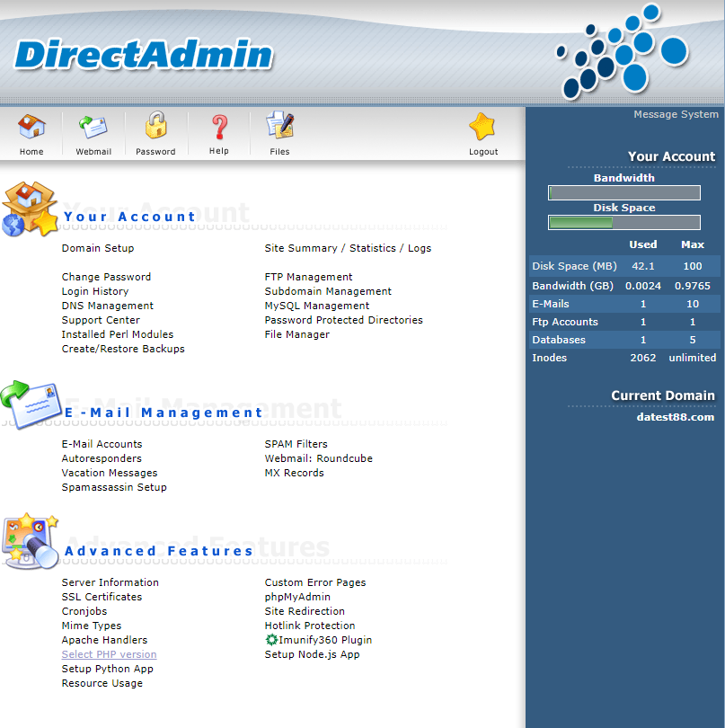Open Message System in the sidebar
The width and height of the screenshot is (725, 728).
[x=676, y=114]
